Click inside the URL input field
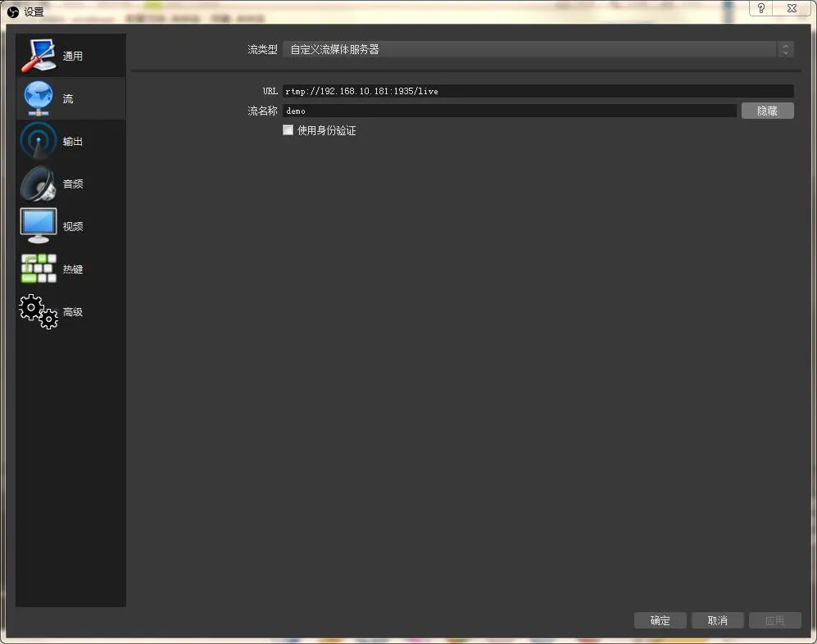The height and width of the screenshot is (644, 817). point(533,91)
